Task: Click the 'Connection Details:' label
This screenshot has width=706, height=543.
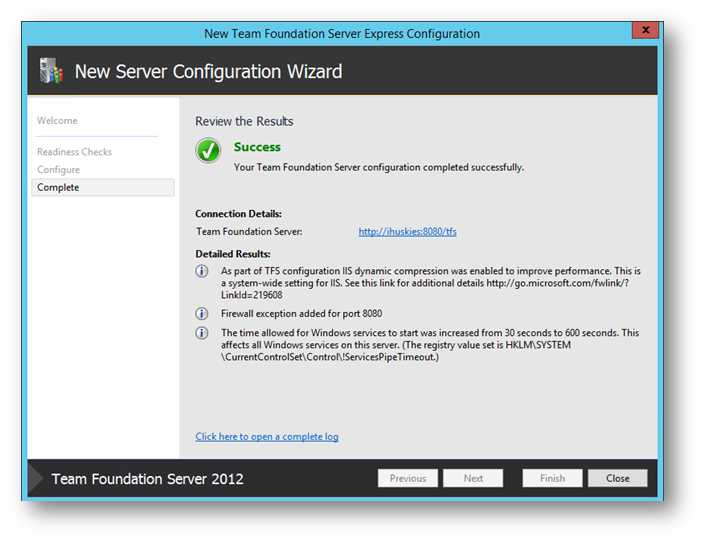Action: (239, 214)
